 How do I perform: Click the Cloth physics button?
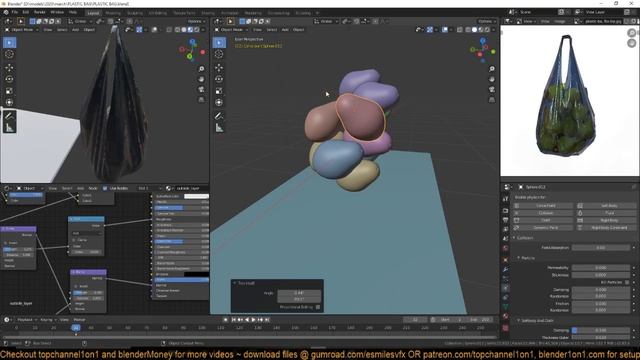coord(543,220)
